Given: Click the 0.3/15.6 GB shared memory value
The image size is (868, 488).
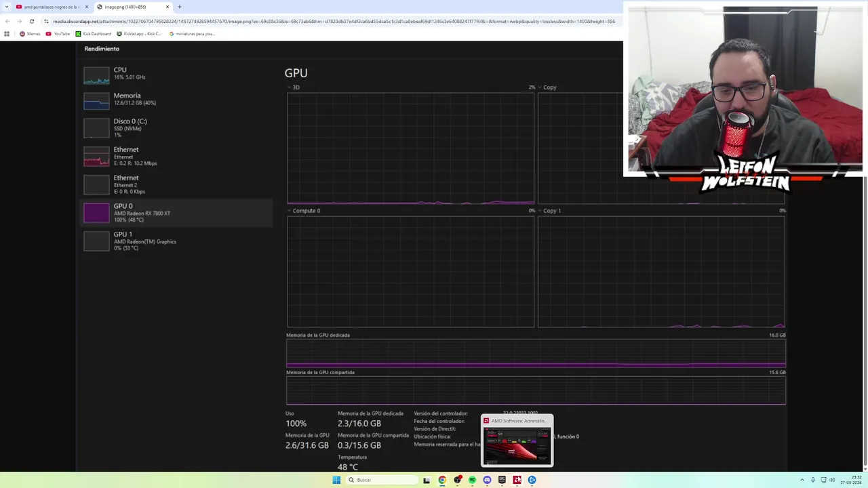Looking at the screenshot, I should tap(359, 445).
